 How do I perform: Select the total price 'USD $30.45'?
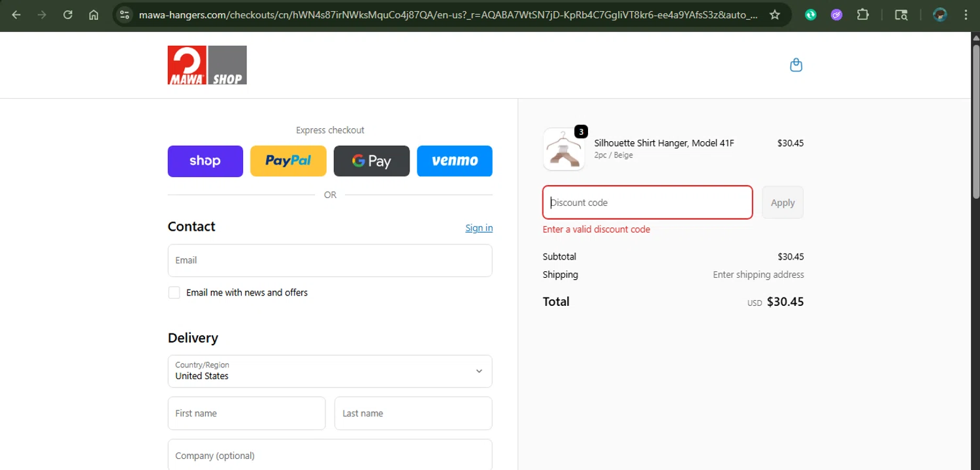pos(776,302)
